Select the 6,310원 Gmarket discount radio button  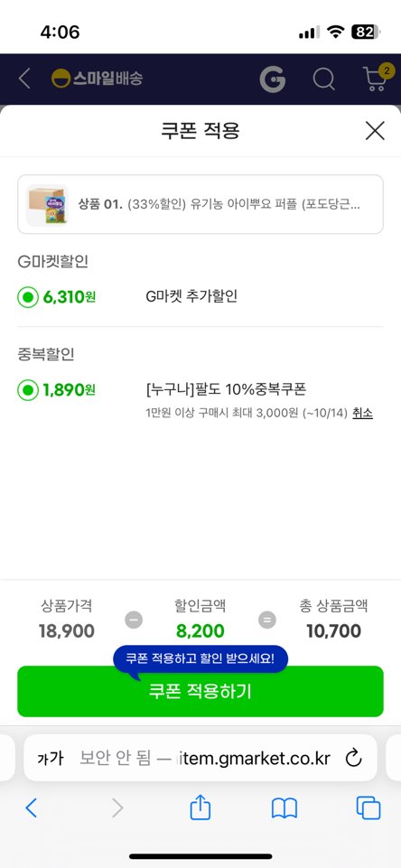[x=28, y=297]
